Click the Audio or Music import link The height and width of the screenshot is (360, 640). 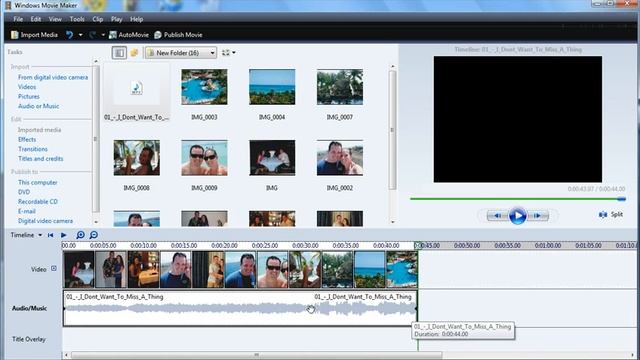(x=38, y=106)
